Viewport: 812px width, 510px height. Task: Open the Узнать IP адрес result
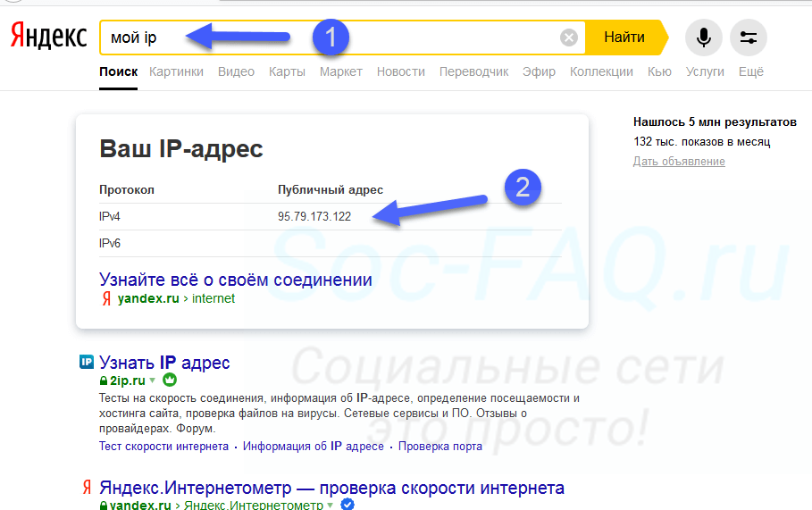(x=164, y=362)
